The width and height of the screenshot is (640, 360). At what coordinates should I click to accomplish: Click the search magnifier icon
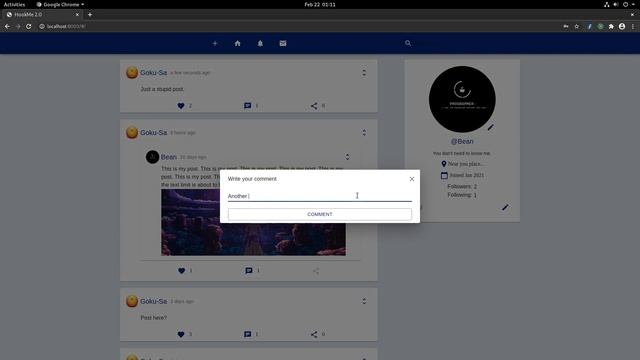tap(408, 43)
